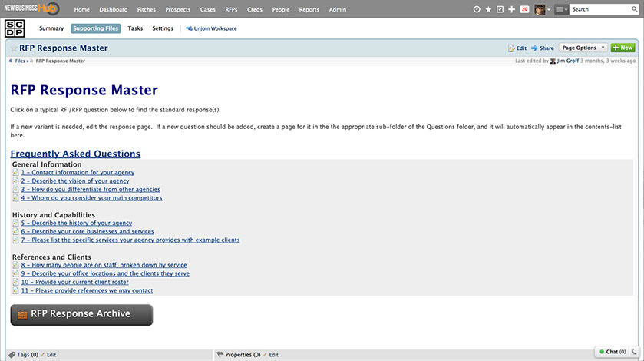644x361 pixels.
Task: Click the star icon beside the page title
Action: pyautogui.click(x=13, y=48)
